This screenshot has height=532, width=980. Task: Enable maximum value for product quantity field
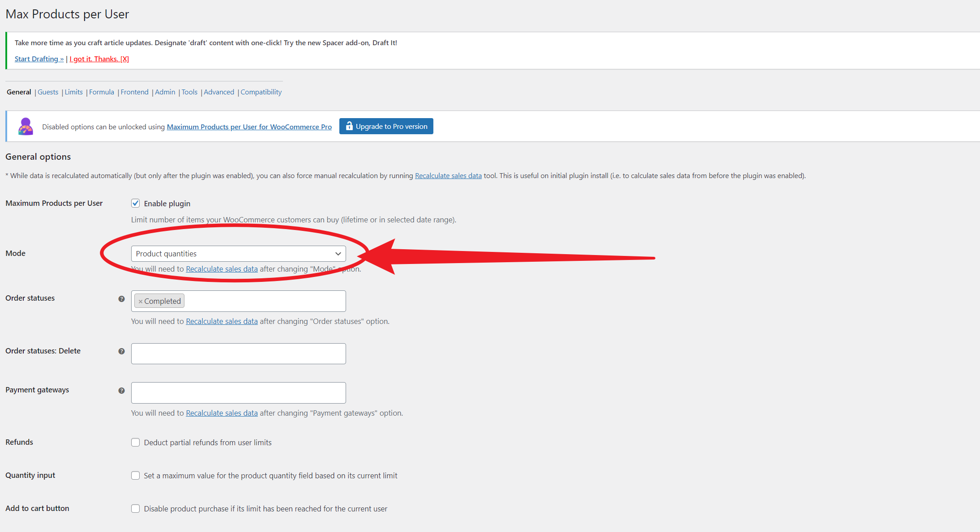click(x=135, y=475)
